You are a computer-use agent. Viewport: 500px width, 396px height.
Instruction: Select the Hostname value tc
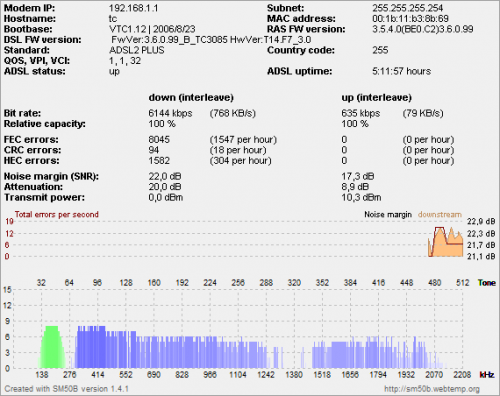[113, 19]
